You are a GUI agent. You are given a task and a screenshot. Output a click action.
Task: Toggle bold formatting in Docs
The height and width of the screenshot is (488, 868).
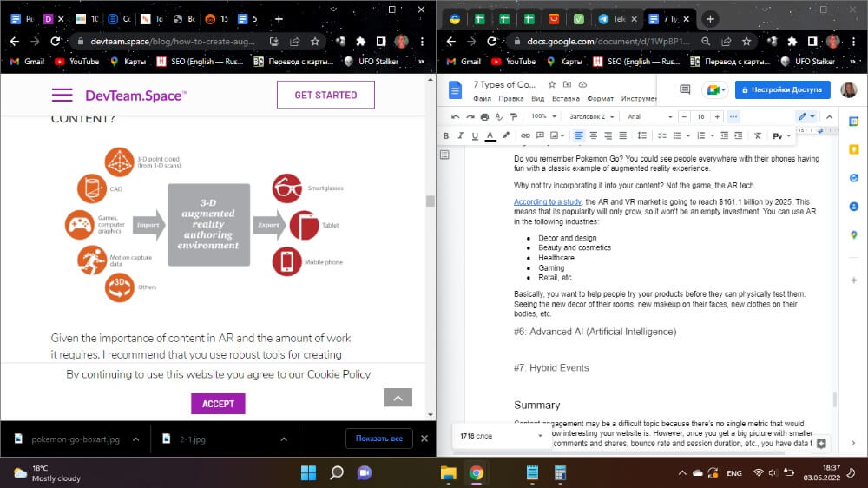[446, 135]
